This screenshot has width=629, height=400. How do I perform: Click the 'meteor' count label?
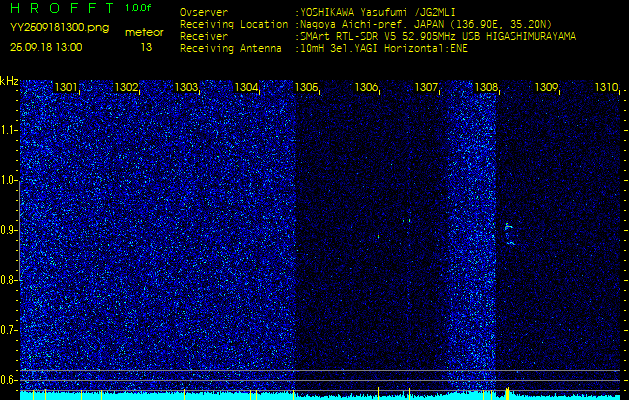pos(144,32)
